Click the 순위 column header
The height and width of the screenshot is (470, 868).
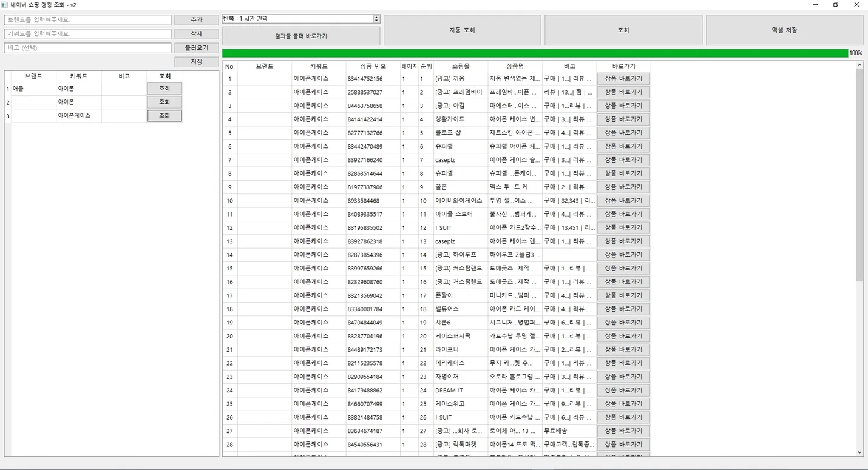tap(426, 66)
